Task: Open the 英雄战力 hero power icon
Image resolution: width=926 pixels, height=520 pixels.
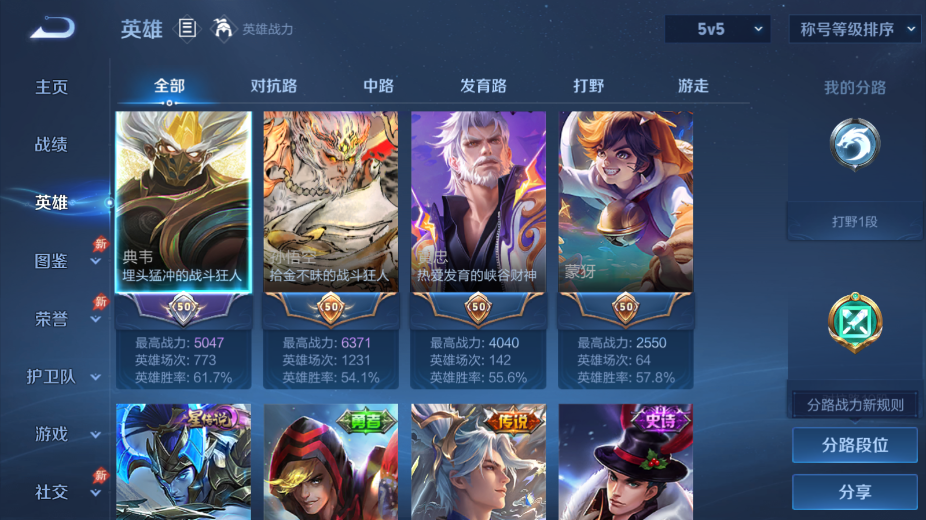Action: tap(223, 28)
